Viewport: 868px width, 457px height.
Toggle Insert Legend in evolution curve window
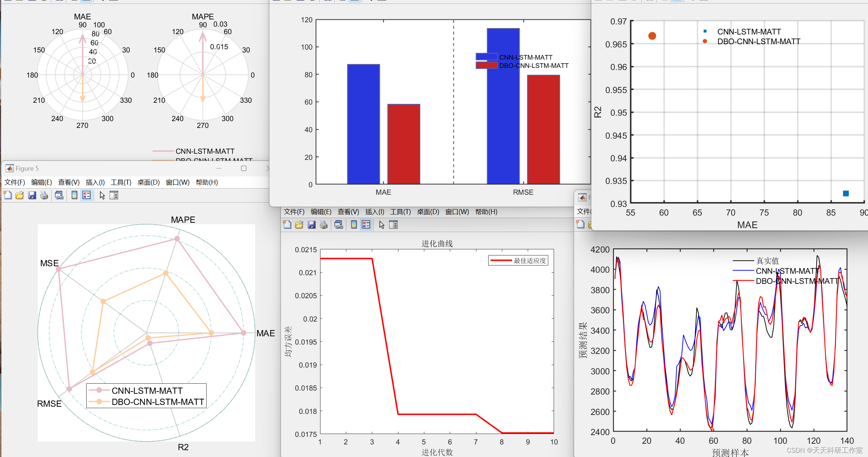point(366,225)
